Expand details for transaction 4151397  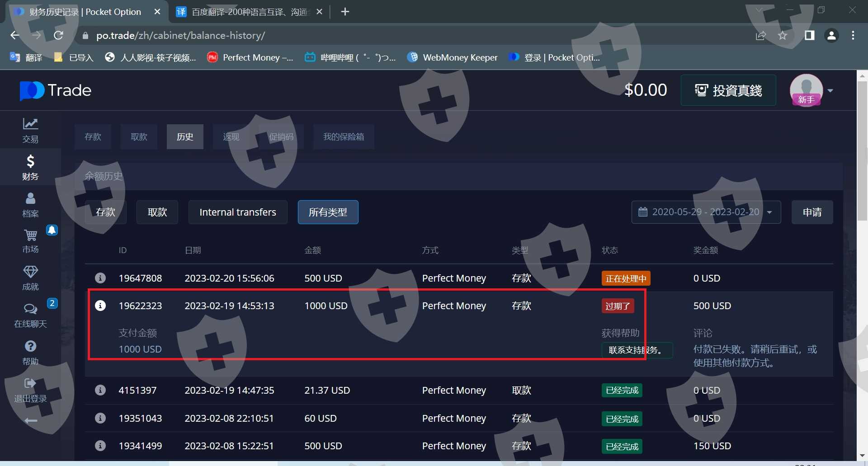(x=100, y=390)
